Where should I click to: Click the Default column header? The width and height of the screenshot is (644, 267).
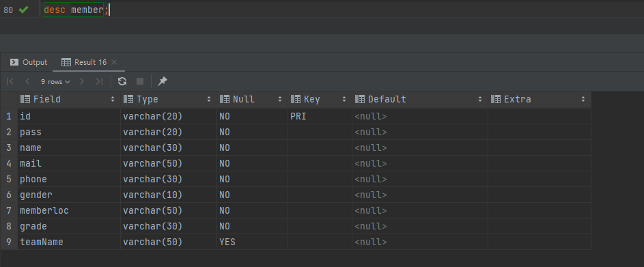pyautogui.click(x=420, y=100)
